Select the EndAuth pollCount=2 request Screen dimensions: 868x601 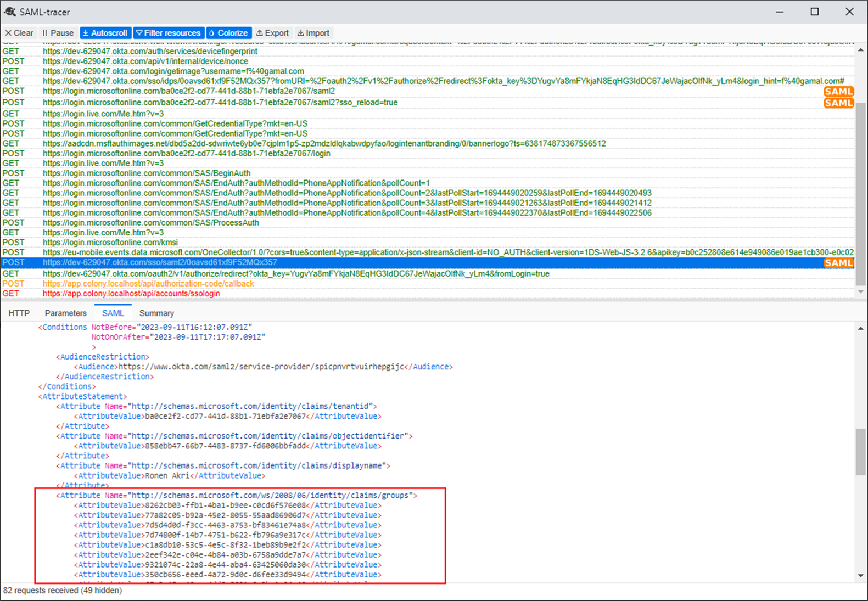coord(427,193)
